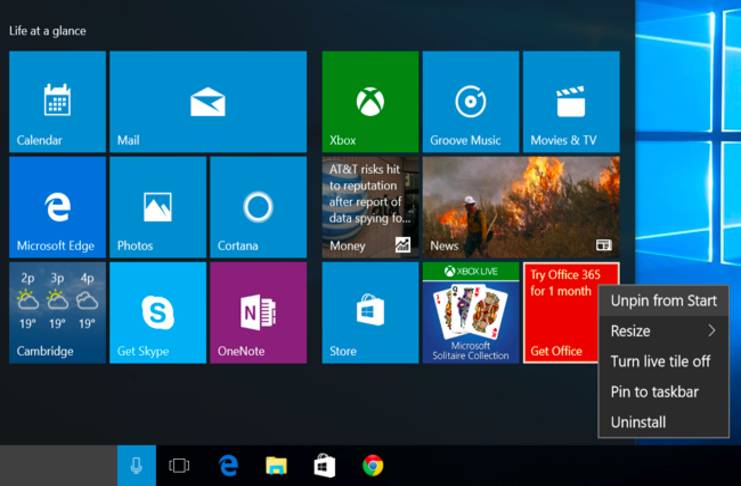Open the Money news tile
Screen dimensions: 741x486
(x=370, y=207)
